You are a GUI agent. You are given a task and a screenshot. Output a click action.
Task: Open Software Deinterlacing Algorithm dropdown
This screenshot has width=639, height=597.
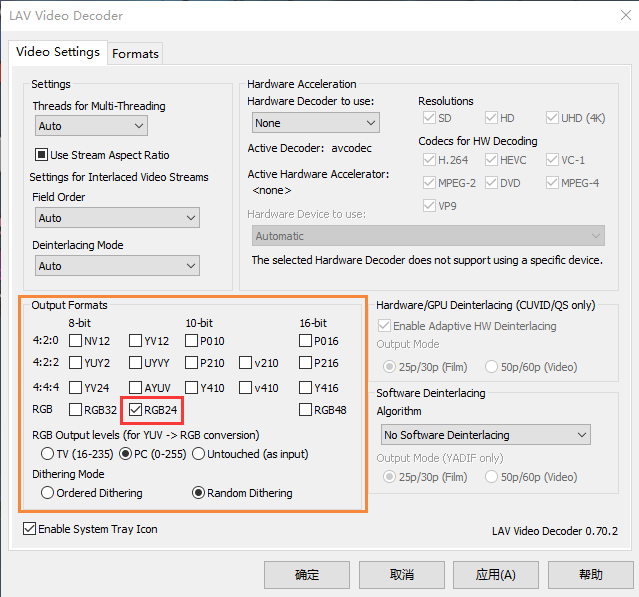(485, 435)
